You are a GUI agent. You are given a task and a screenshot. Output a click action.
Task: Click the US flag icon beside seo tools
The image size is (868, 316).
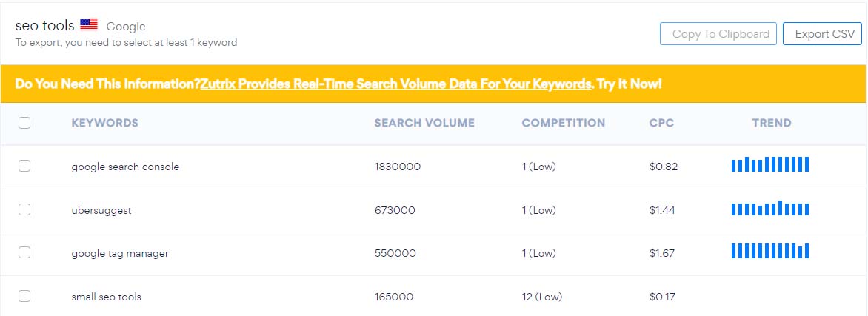[x=89, y=25]
